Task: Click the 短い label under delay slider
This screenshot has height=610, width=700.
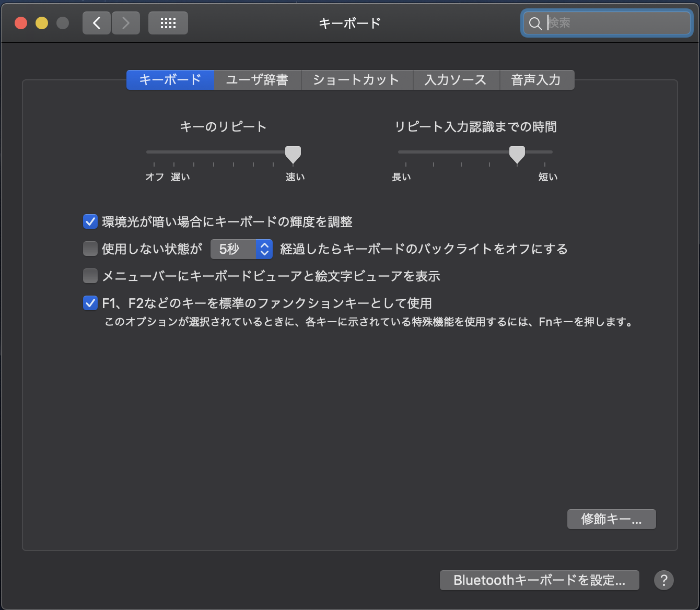Action: tap(548, 177)
